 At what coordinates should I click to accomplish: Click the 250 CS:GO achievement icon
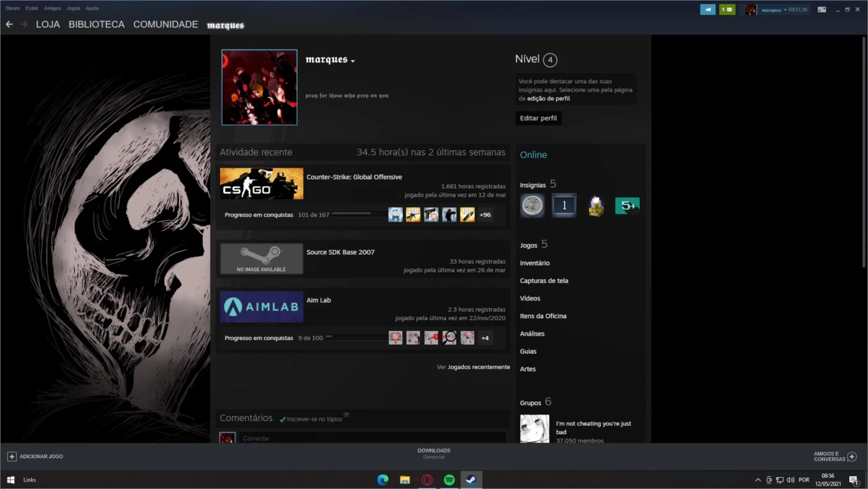click(413, 215)
